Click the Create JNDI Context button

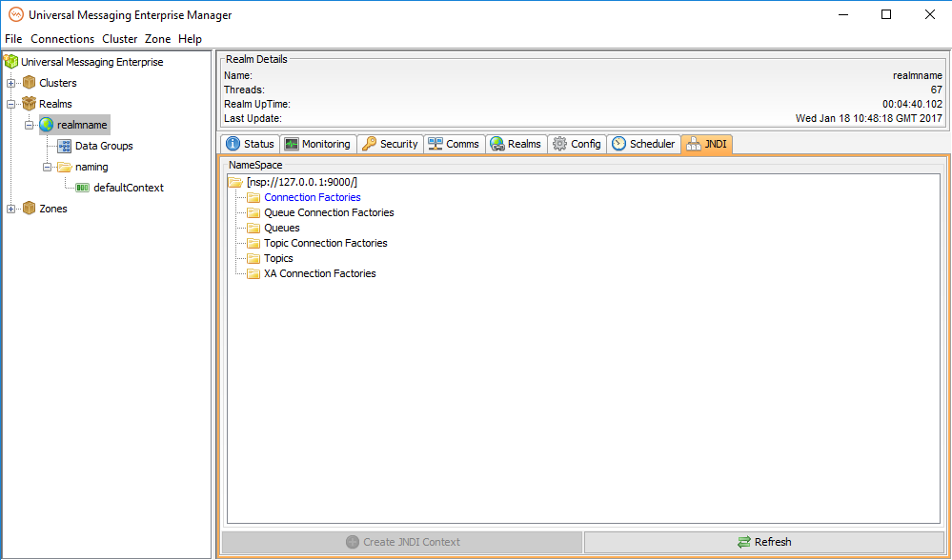(x=402, y=542)
